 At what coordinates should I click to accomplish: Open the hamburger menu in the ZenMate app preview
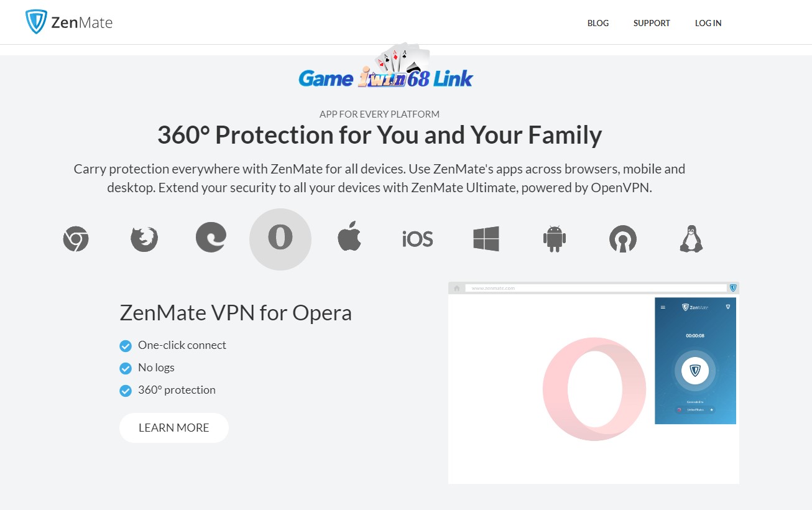(x=663, y=307)
